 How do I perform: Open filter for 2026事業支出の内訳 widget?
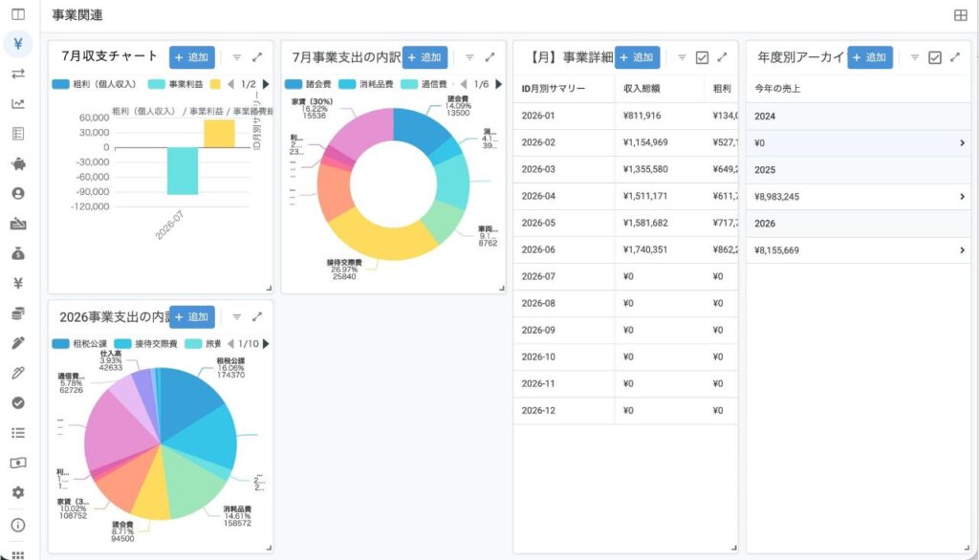pyautogui.click(x=237, y=317)
